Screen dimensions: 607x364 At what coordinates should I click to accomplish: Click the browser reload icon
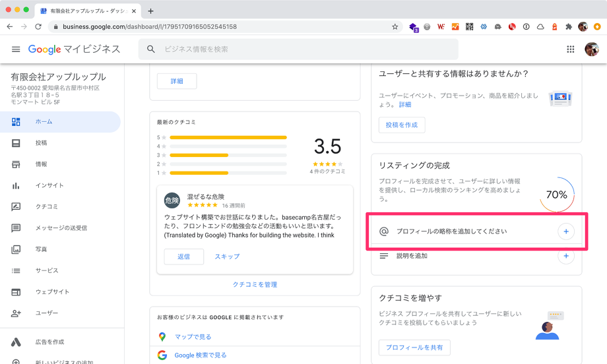pyautogui.click(x=38, y=27)
